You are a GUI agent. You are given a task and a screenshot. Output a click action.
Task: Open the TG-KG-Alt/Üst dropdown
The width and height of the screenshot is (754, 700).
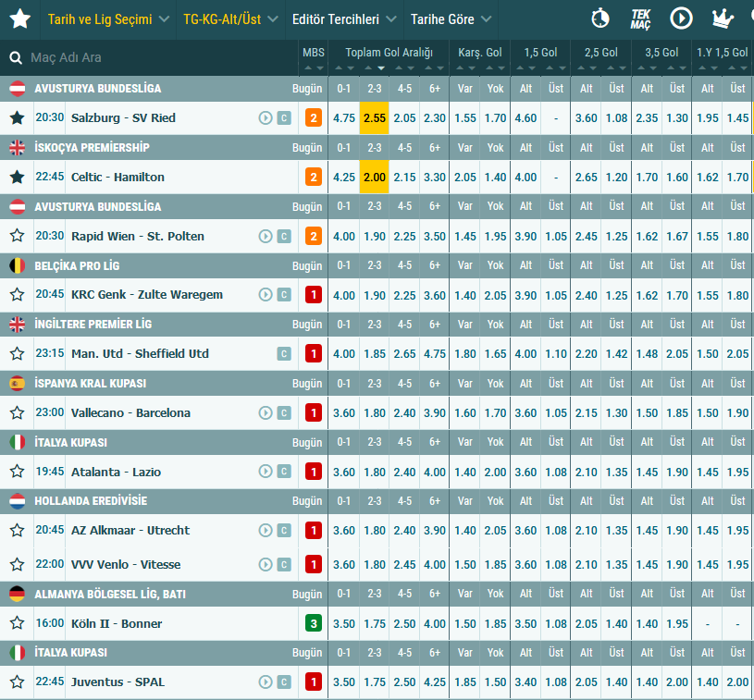point(230,19)
